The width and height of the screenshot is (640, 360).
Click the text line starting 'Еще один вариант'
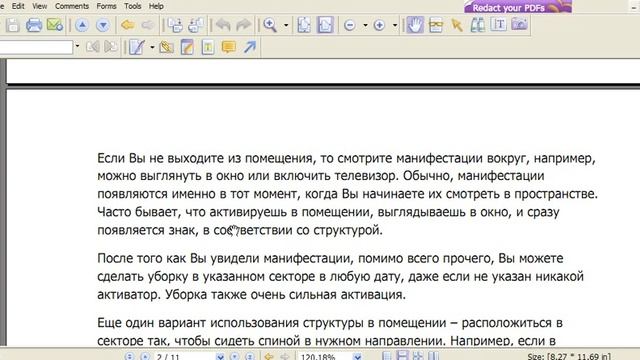(x=330, y=323)
